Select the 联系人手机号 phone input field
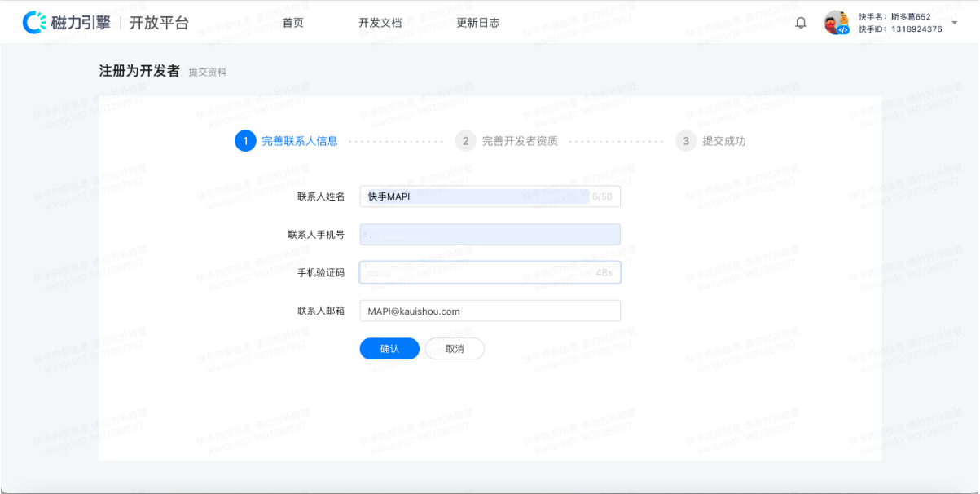 (x=489, y=234)
